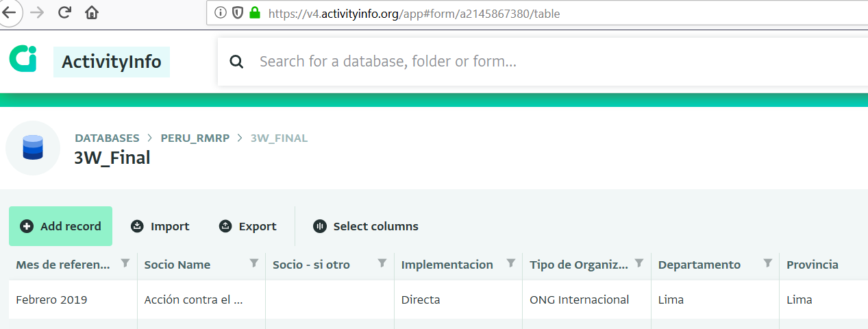
Task: Open the Socio Name column filter
Action: click(x=253, y=263)
